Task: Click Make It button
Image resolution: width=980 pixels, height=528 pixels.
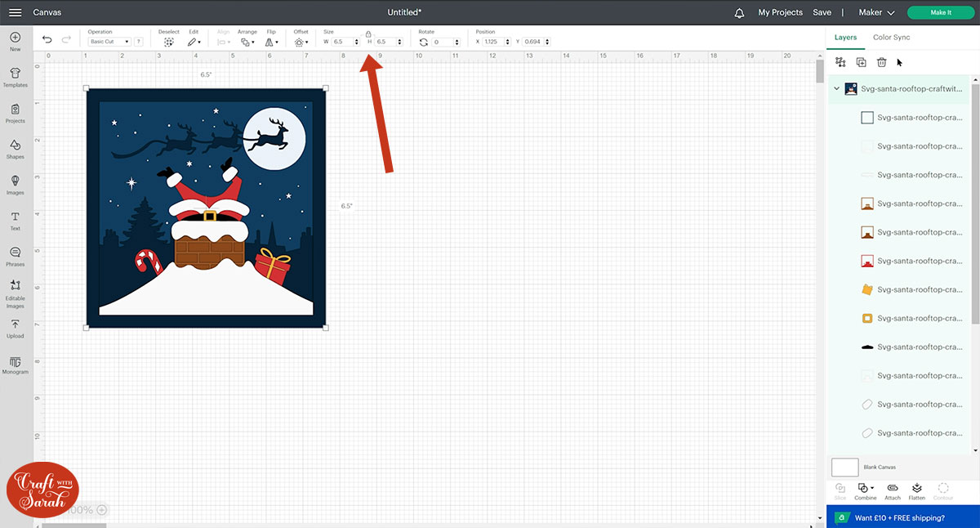Action: click(x=940, y=13)
